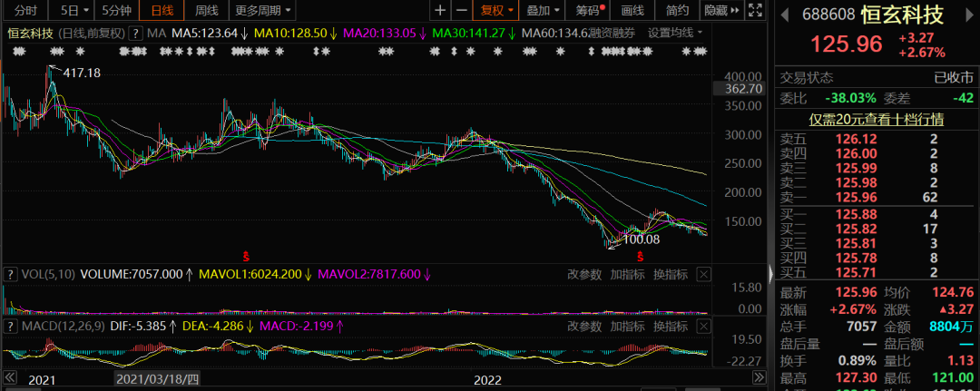Zoom out chart with minus icon
The height and width of the screenshot is (391, 980).
461,10
